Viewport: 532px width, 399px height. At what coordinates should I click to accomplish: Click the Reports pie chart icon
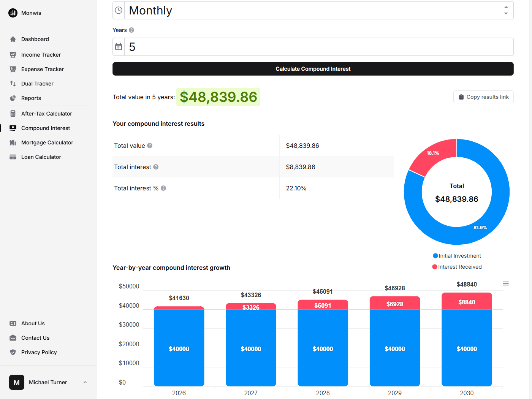tap(13, 98)
